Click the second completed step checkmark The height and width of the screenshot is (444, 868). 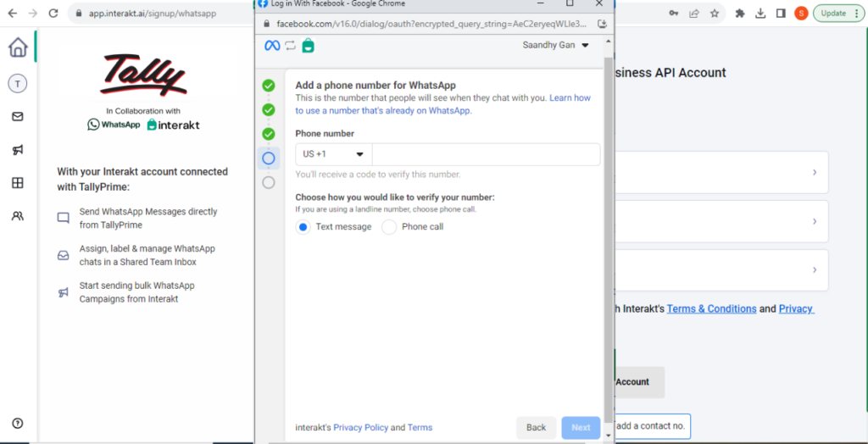(x=269, y=109)
